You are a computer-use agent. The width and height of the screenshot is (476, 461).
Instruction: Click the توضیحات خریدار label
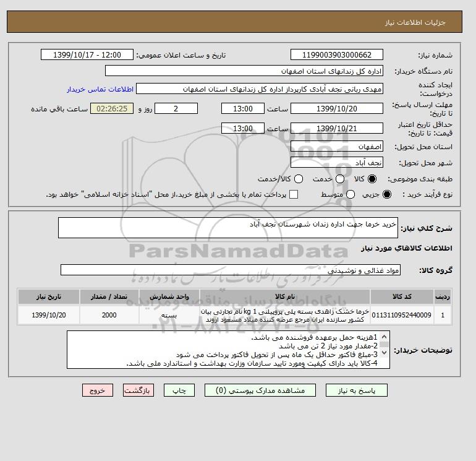(423, 350)
